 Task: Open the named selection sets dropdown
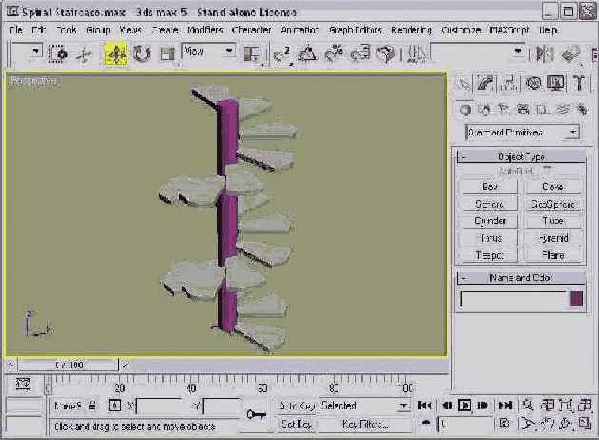coord(518,51)
